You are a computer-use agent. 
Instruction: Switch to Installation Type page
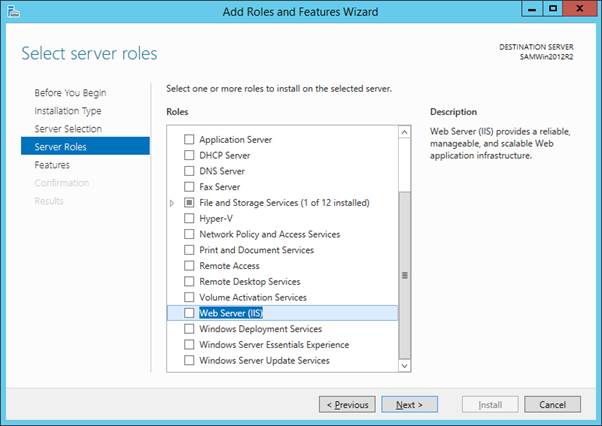click(x=68, y=111)
